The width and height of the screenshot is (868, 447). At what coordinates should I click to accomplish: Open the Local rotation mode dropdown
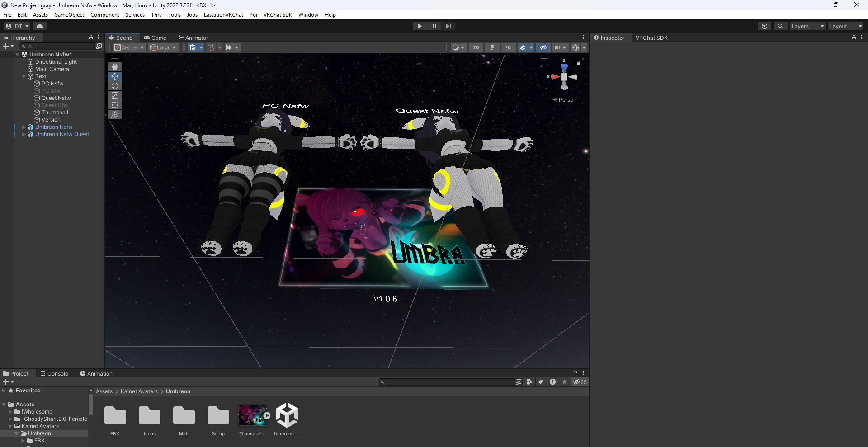163,47
